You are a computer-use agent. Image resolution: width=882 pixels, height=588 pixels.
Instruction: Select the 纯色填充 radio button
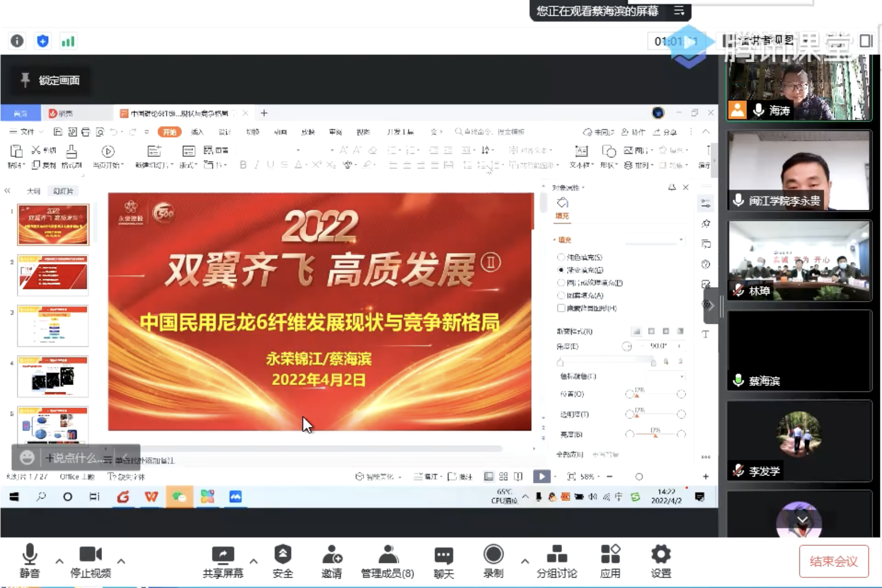coord(561,257)
